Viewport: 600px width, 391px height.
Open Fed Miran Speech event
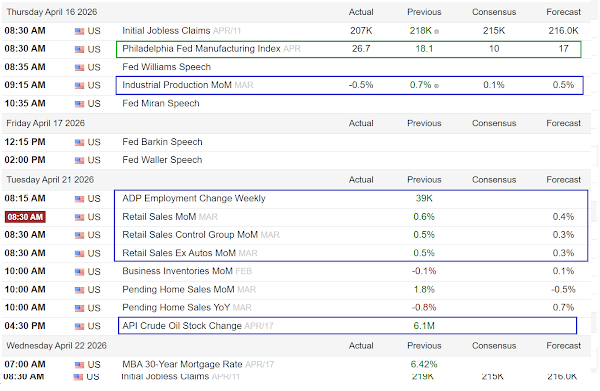tap(161, 103)
